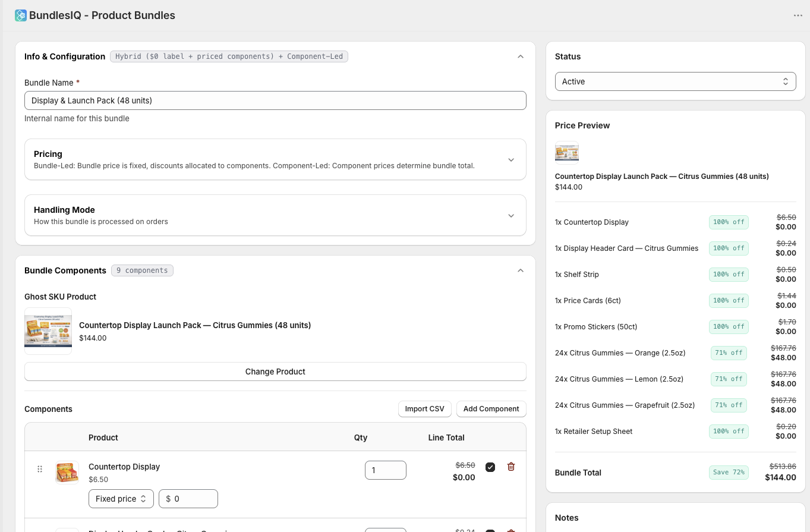The image size is (810, 532).
Task: Click the Save 72% bundle total badge
Action: click(729, 473)
